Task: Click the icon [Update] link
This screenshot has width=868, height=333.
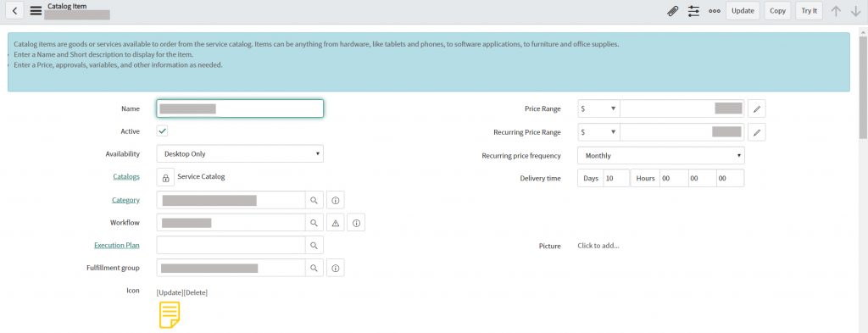Action: coord(170,292)
